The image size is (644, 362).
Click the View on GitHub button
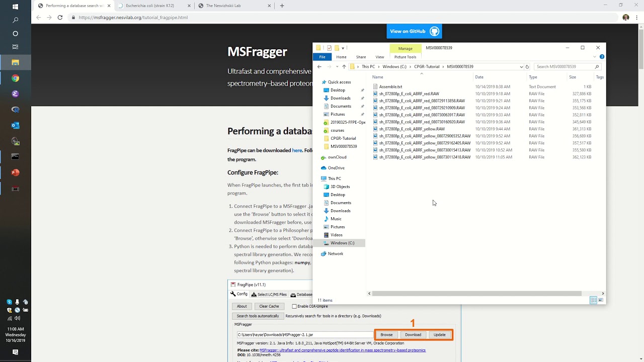pos(414,31)
